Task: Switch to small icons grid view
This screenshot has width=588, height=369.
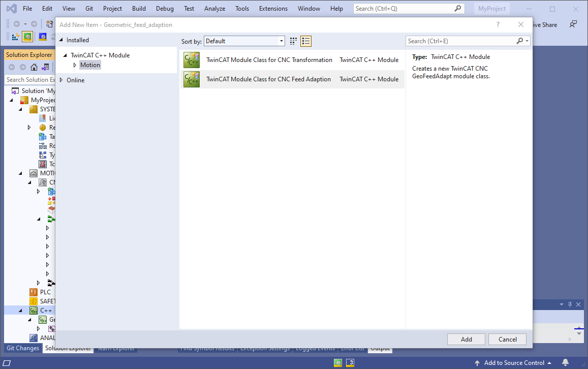Action: tap(293, 41)
